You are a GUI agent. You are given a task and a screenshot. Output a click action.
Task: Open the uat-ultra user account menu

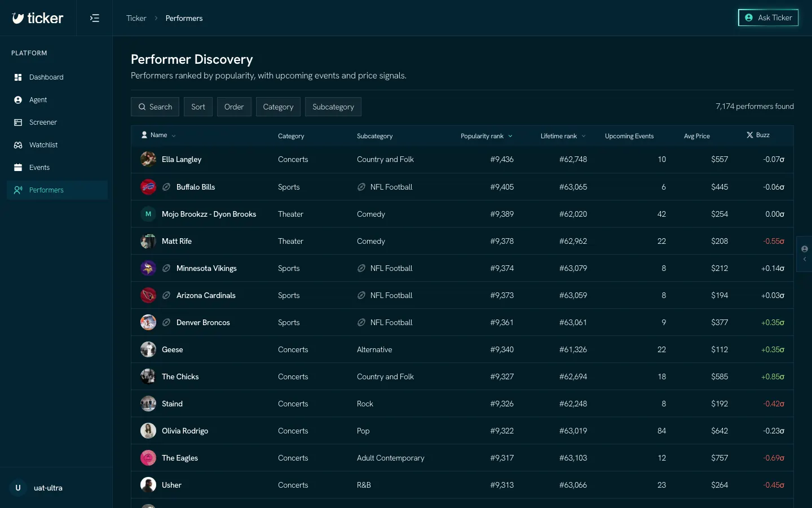56,488
